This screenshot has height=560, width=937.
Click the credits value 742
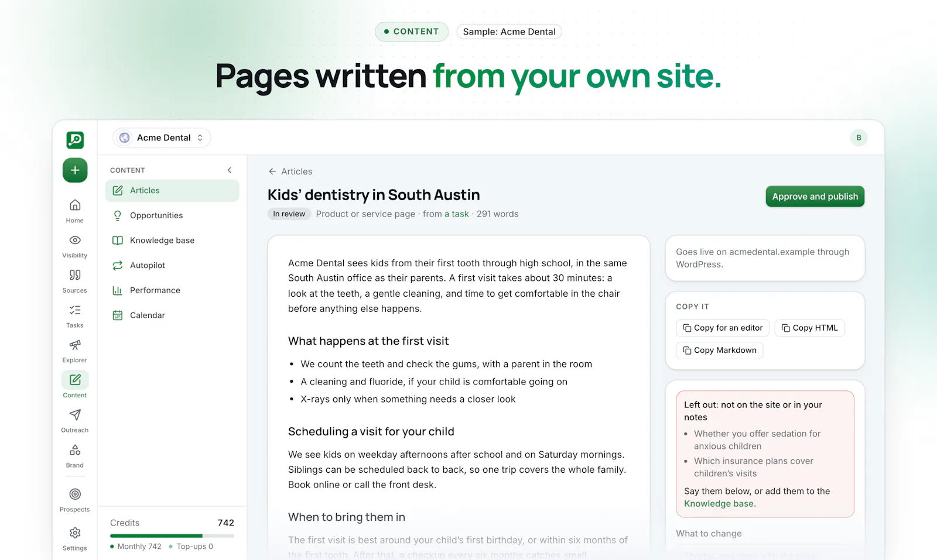[226, 523]
